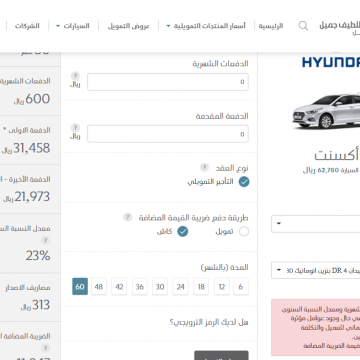This screenshot has height=360, width=360.
Task: Click هل لديك الرمز الترويجي promo link
Action: [x=209, y=322]
